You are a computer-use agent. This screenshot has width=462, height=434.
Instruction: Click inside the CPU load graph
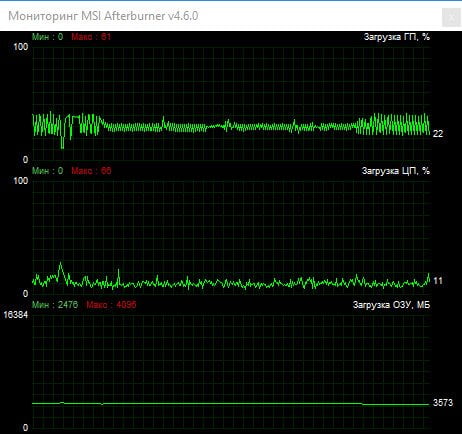(231, 238)
